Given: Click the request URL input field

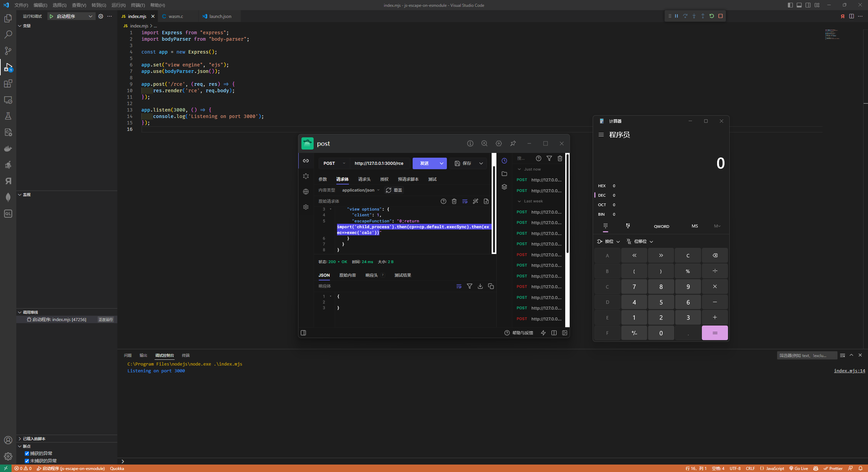Looking at the screenshot, I should click(x=379, y=163).
